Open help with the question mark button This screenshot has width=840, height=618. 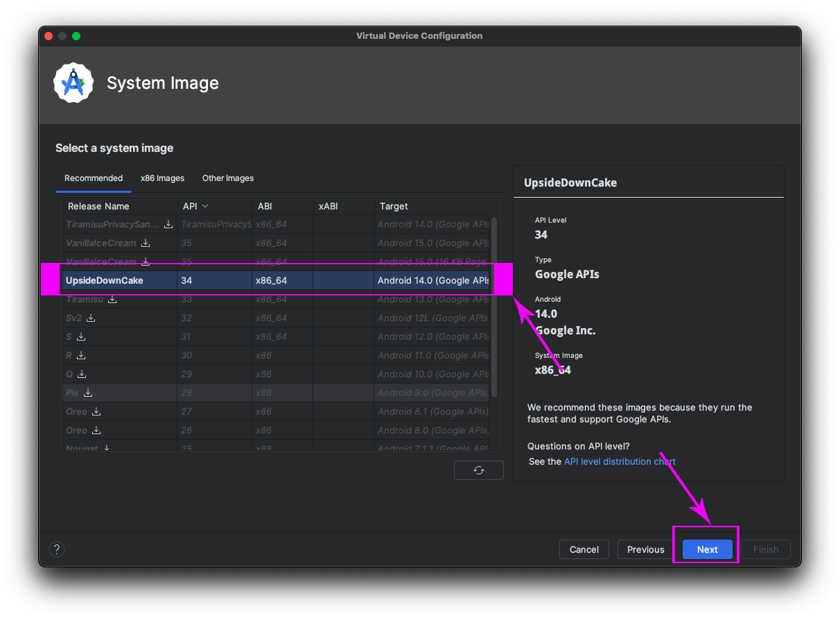57,549
